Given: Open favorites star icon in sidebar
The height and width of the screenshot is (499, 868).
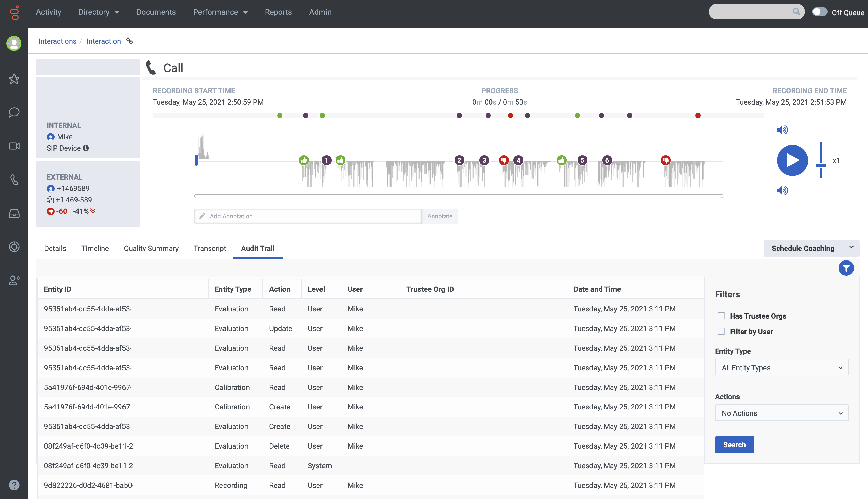Looking at the screenshot, I should click(14, 79).
